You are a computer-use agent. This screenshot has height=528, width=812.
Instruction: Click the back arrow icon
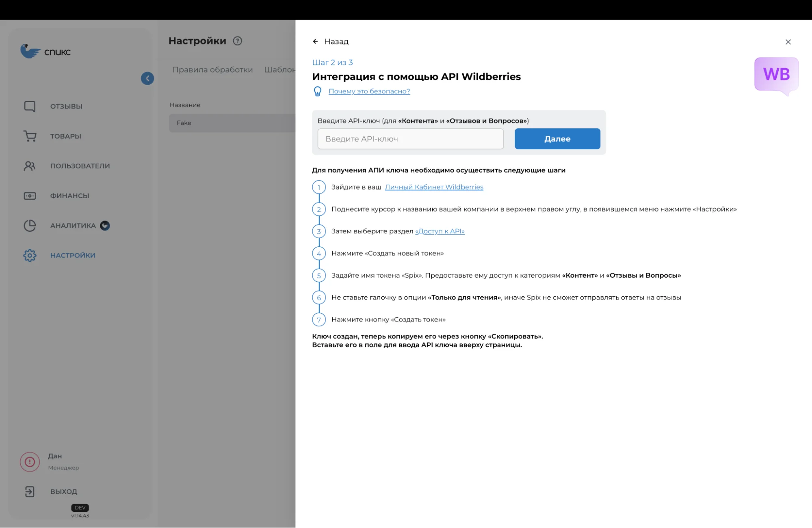[315, 41]
